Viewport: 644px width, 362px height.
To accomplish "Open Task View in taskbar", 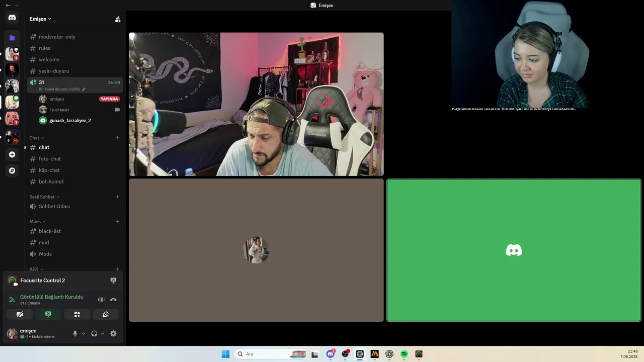I will [x=315, y=354].
